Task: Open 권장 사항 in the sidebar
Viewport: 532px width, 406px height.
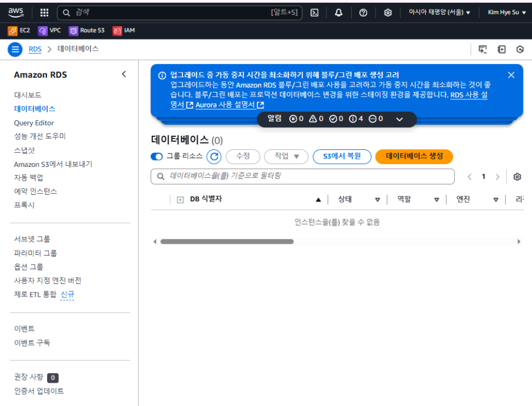Action: 29,377
